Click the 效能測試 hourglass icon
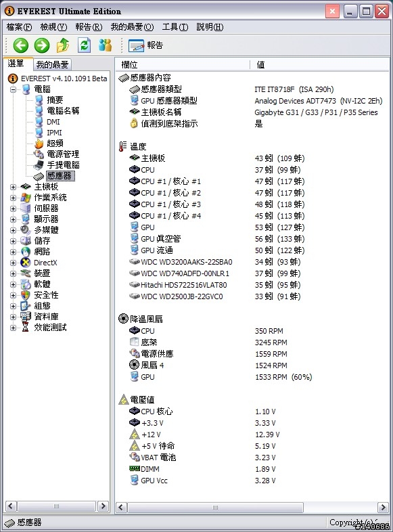The height and width of the screenshot is (532, 393). (x=26, y=328)
